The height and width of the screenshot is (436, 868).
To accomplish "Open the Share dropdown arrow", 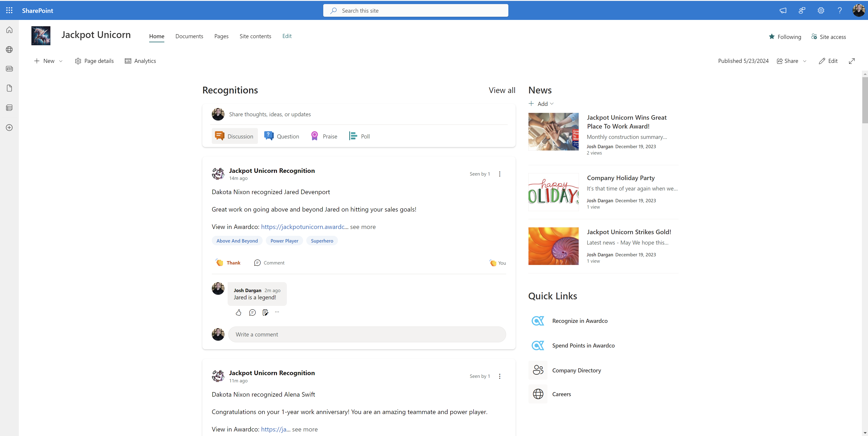I will pos(805,61).
